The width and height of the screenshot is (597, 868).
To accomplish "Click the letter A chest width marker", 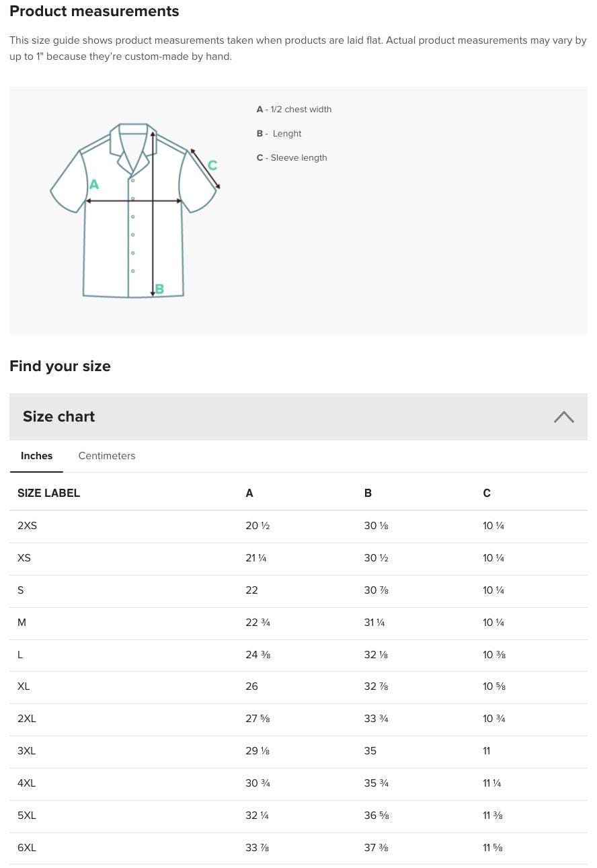I will (94, 183).
